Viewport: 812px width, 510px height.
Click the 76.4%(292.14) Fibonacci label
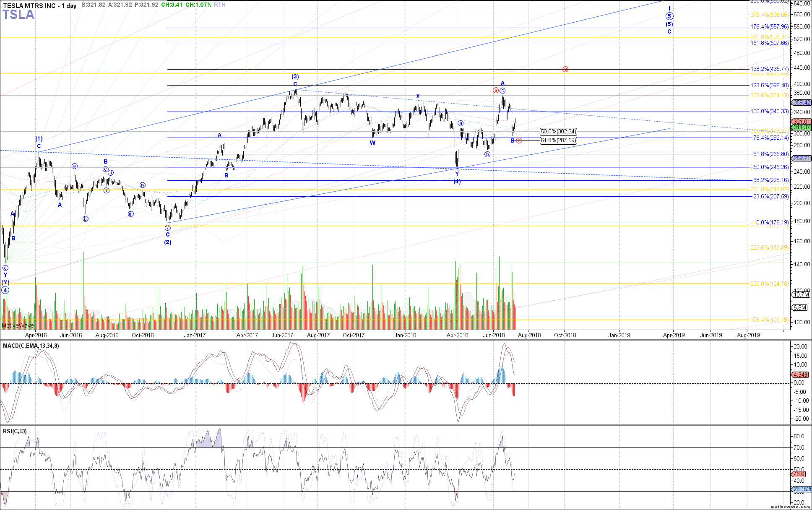(770, 138)
